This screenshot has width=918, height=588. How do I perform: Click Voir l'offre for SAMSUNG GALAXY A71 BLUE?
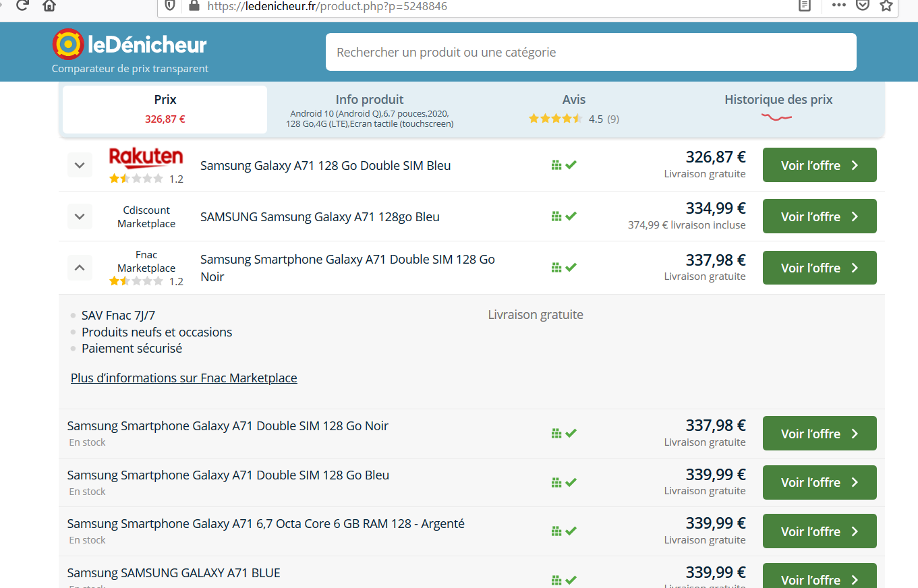click(x=820, y=577)
